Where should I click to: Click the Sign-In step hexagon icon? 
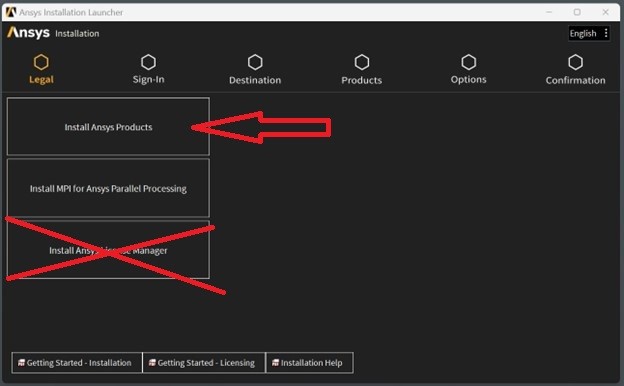pyautogui.click(x=148, y=62)
